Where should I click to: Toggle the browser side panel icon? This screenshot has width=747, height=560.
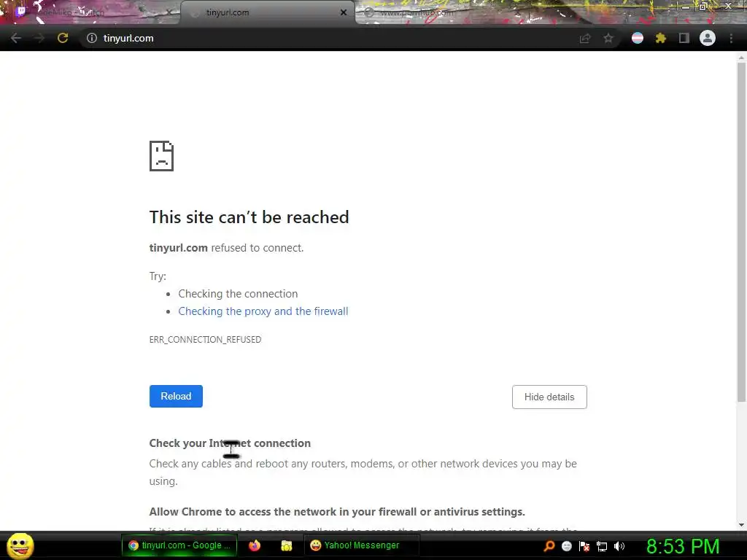point(684,38)
